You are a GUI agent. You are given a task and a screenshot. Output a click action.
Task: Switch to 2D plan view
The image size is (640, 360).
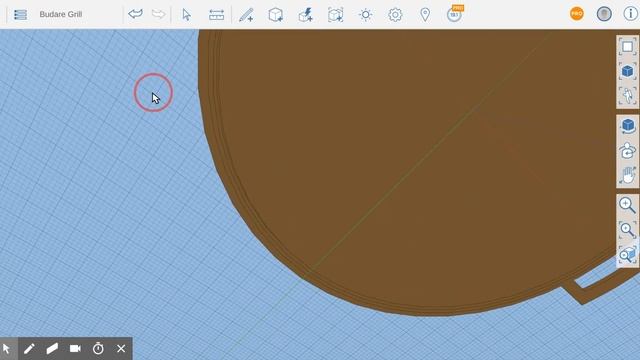(627, 47)
